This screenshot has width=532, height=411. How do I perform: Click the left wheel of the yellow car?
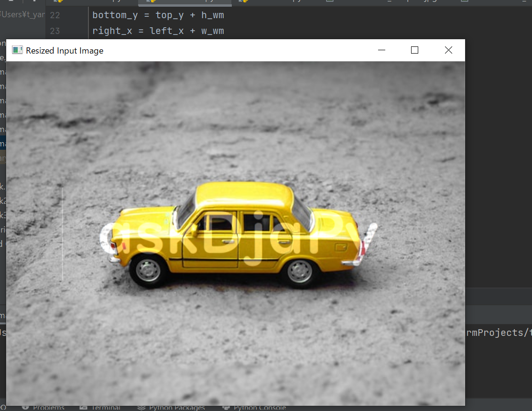[x=148, y=271]
